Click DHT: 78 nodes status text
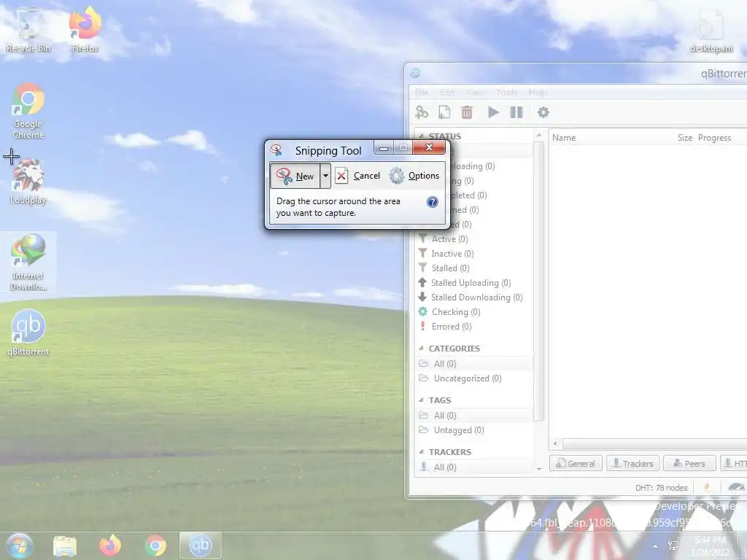This screenshot has height=560, width=747. 661,488
